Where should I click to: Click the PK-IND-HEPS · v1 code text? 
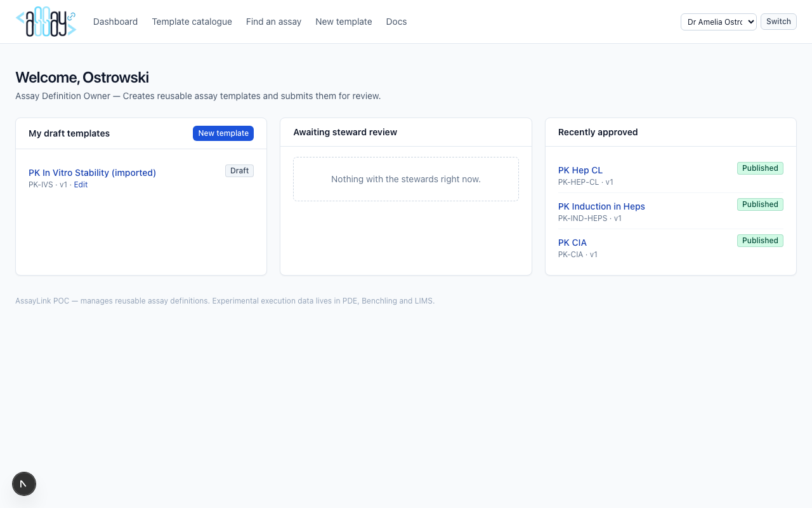(590, 218)
